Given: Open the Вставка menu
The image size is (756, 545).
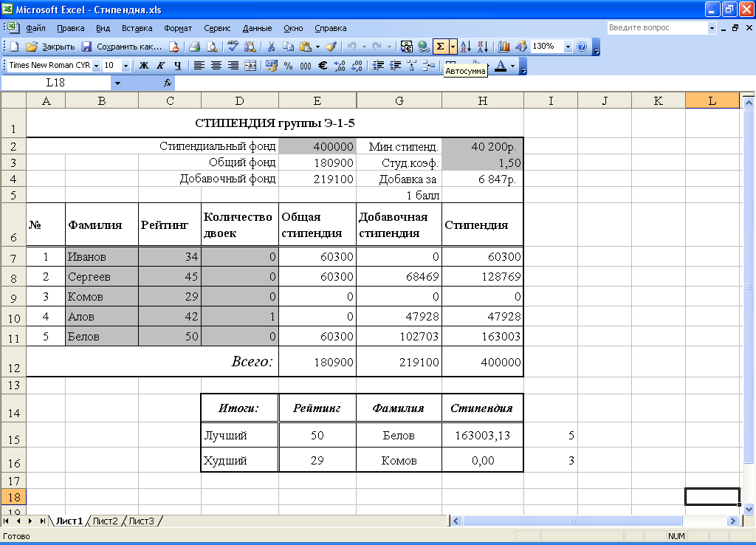Looking at the screenshot, I should tap(137, 28).
